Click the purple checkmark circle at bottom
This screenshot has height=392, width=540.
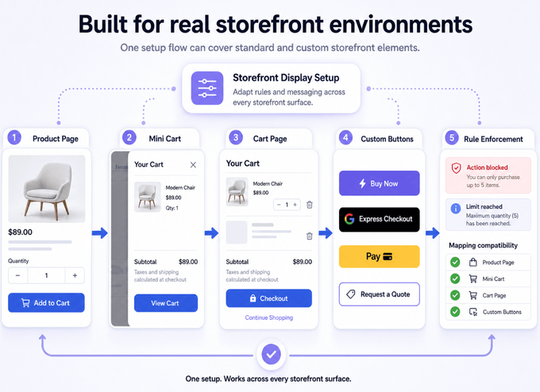[271, 354]
